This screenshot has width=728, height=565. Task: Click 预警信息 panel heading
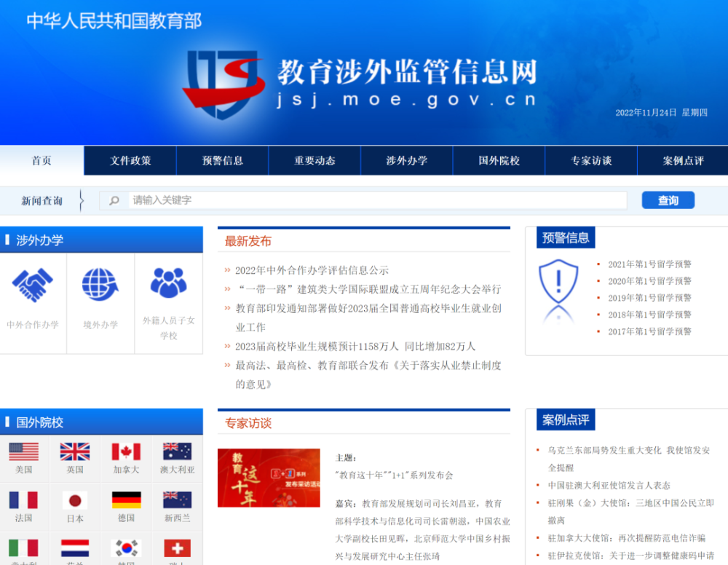pos(566,237)
